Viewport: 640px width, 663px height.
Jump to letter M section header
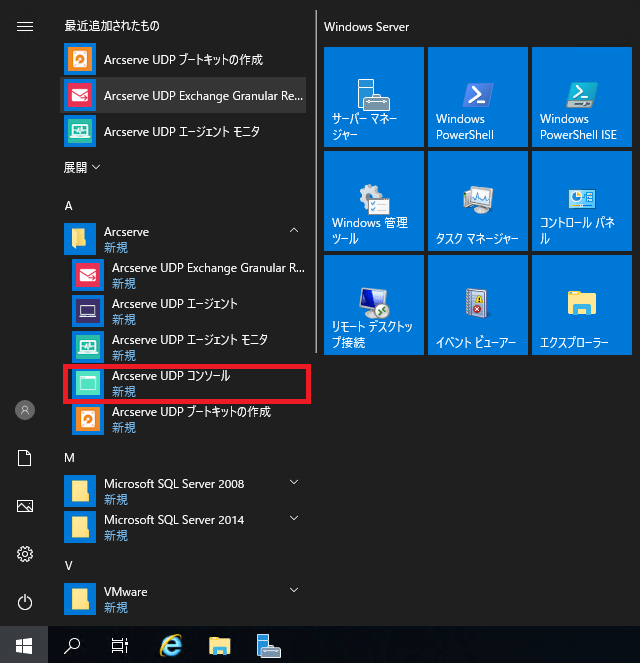pos(69,458)
